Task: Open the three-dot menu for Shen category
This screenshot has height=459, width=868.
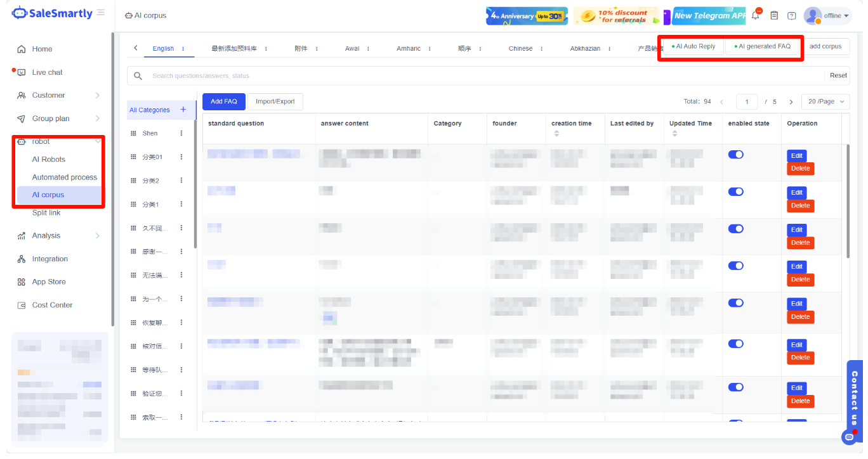Action: [x=181, y=133]
